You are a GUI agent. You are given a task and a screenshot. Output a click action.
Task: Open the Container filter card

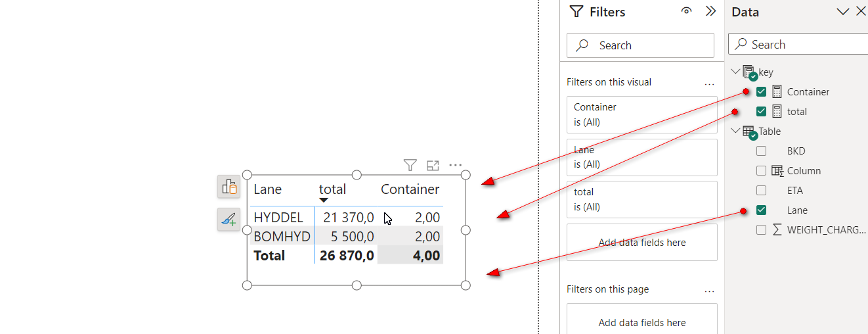[641, 114]
